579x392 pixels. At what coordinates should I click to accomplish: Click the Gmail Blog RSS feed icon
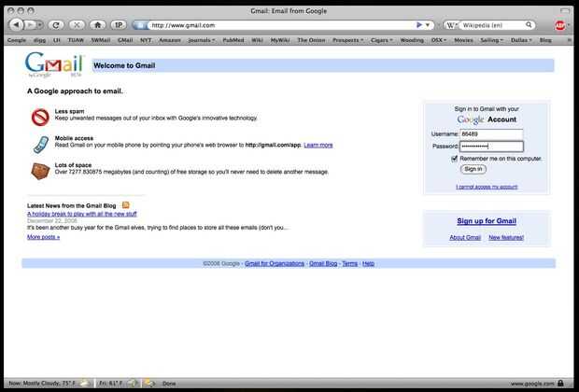coord(125,204)
